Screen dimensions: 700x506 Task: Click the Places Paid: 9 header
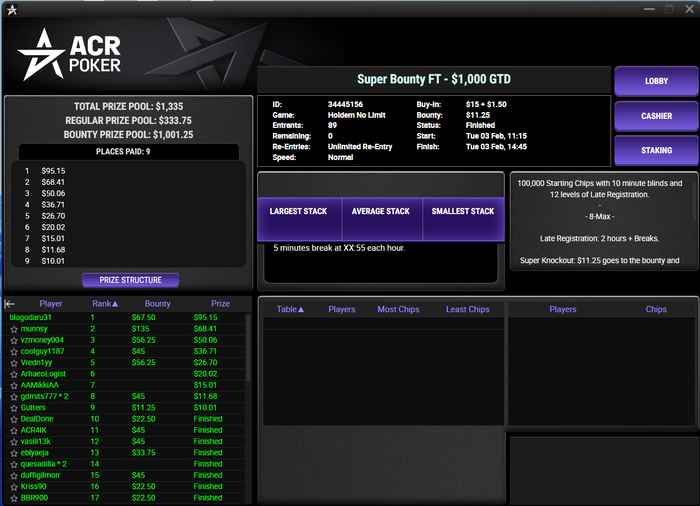pos(129,151)
